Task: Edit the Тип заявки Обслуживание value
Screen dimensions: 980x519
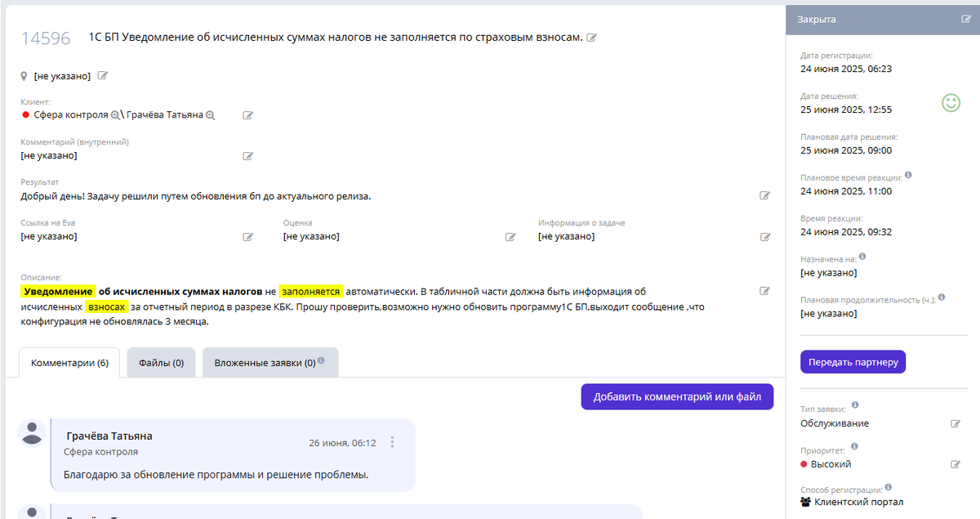Action: [955, 423]
